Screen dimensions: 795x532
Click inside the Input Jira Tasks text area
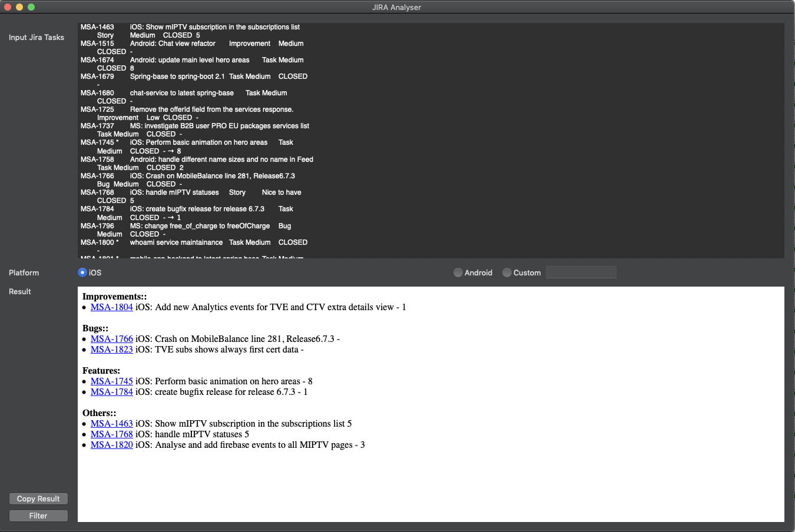tap(431, 141)
